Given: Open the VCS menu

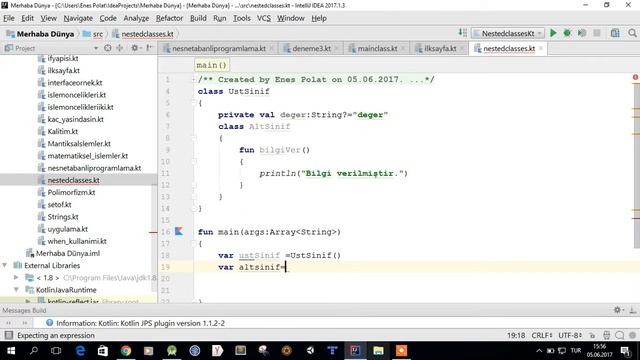Looking at the screenshot, I should pyautogui.click(x=264, y=18).
